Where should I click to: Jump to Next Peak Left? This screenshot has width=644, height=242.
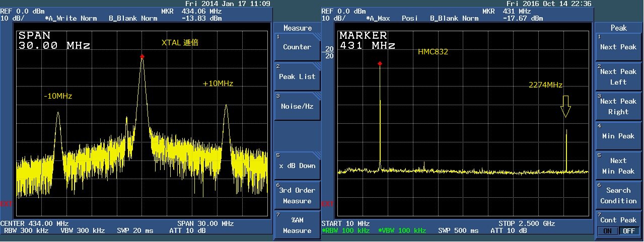[x=618, y=77]
